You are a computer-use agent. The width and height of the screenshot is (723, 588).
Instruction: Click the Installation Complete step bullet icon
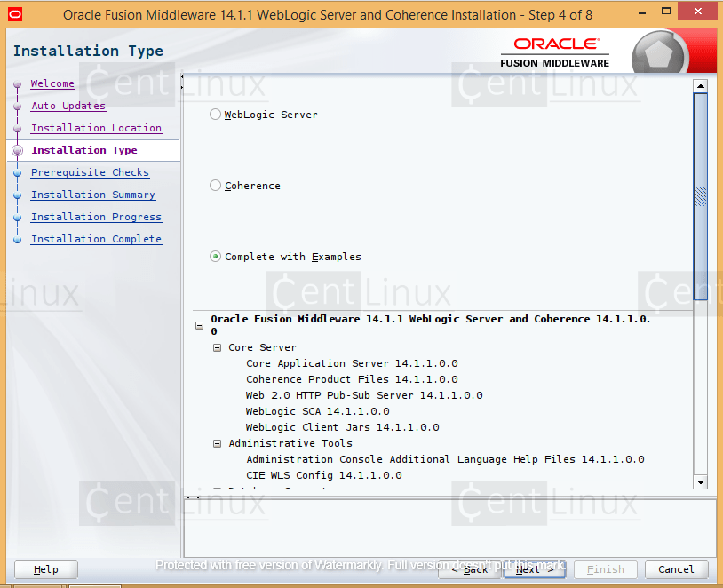click(x=18, y=240)
